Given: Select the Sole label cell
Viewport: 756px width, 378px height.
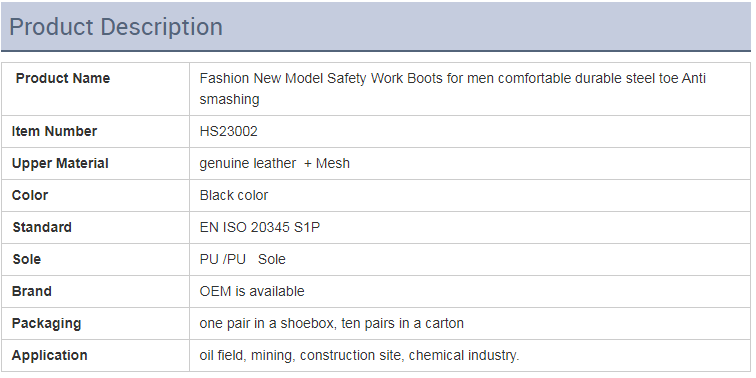Looking at the screenshot, I should [95, 259].
